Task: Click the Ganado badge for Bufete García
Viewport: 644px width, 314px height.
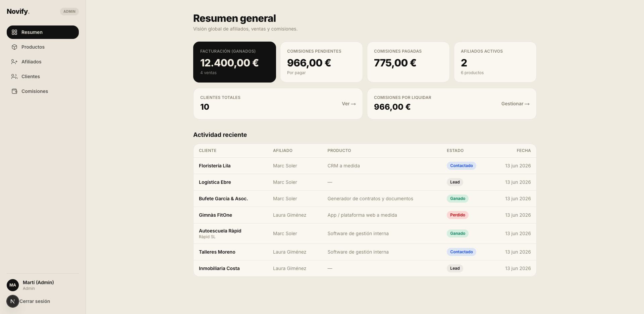Action: (458, 199)
